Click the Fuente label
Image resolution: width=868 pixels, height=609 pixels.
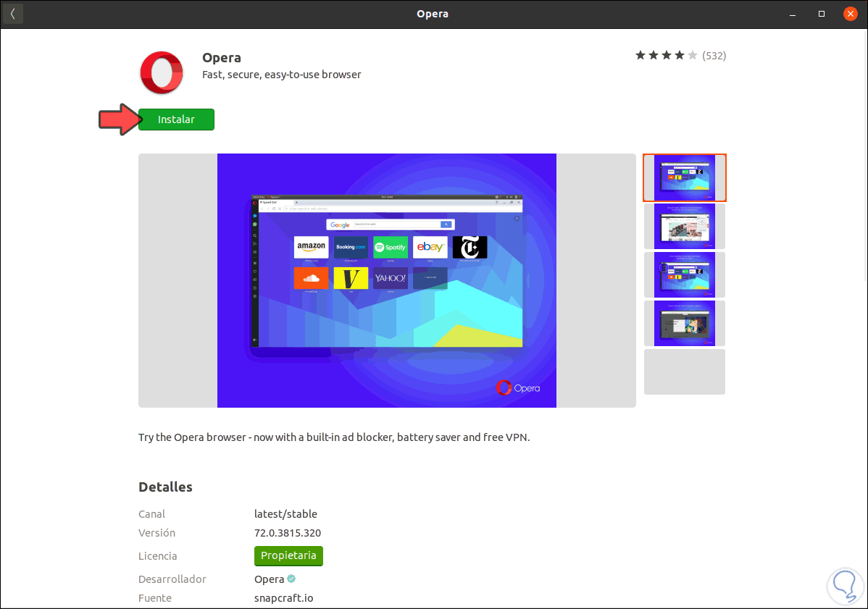pos(155,598)
